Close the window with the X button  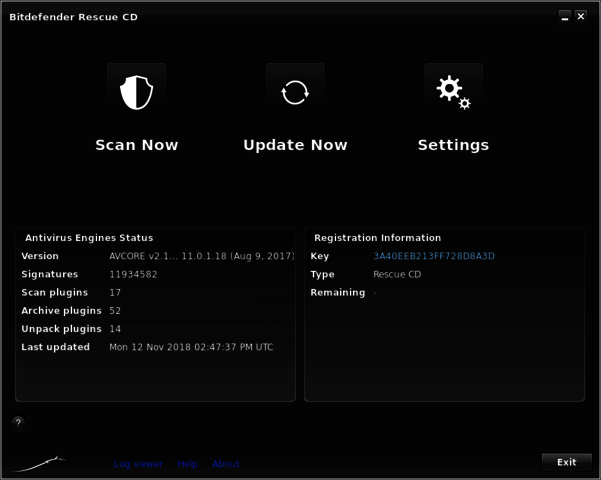click(581, 16)
